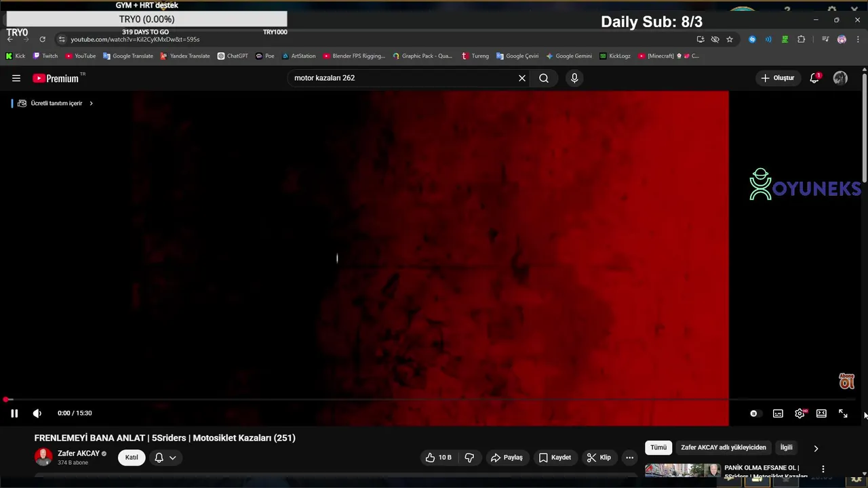Toggle subtitles with the captions icon
This screenshot has height=488, width=868.
pos(778,413)
